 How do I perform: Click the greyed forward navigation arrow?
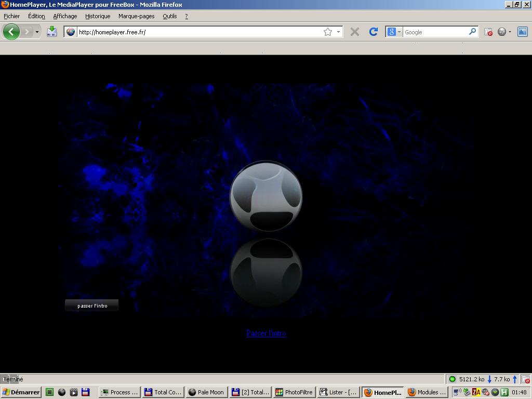point(26,32)
